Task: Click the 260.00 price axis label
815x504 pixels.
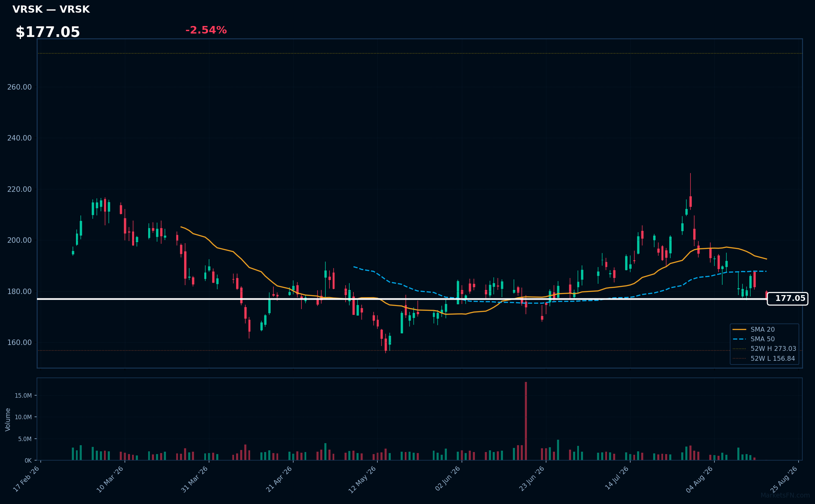Action: point(20,87)
